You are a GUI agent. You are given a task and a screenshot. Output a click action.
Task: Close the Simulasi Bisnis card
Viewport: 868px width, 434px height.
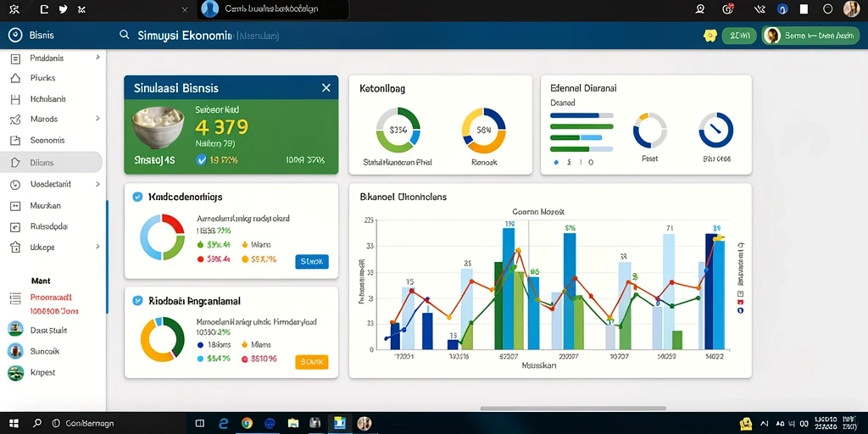[326, 88]
